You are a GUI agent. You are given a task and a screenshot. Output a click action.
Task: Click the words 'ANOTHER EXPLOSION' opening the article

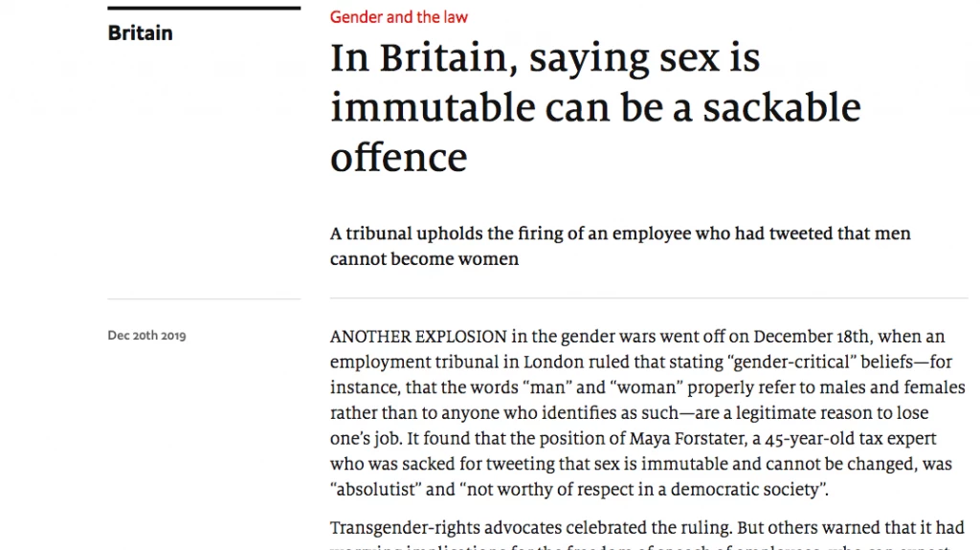(x=418, y=337)
